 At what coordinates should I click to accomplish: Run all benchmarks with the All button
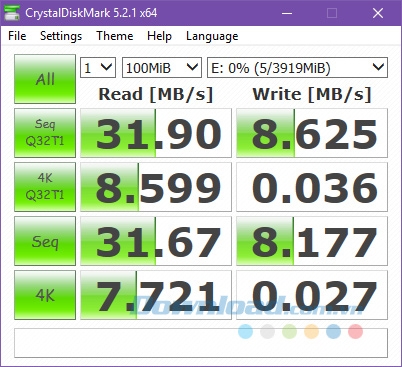[45, 79]
